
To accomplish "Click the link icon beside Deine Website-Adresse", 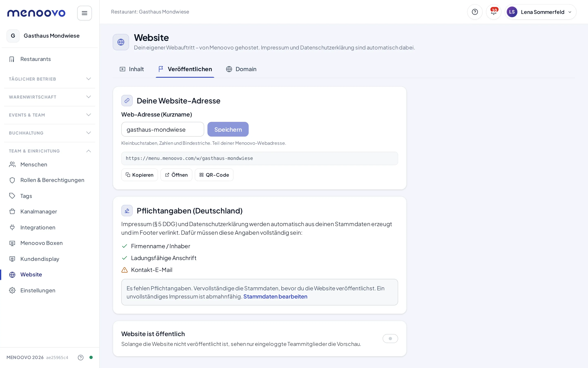I will coord(127,101).
